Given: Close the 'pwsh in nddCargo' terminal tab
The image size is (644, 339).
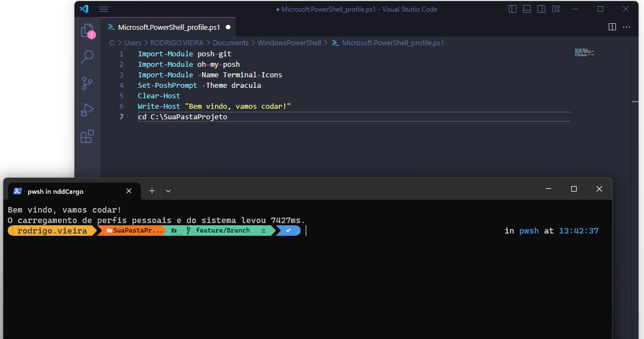Looking at the screenshot, I should 129,190.
